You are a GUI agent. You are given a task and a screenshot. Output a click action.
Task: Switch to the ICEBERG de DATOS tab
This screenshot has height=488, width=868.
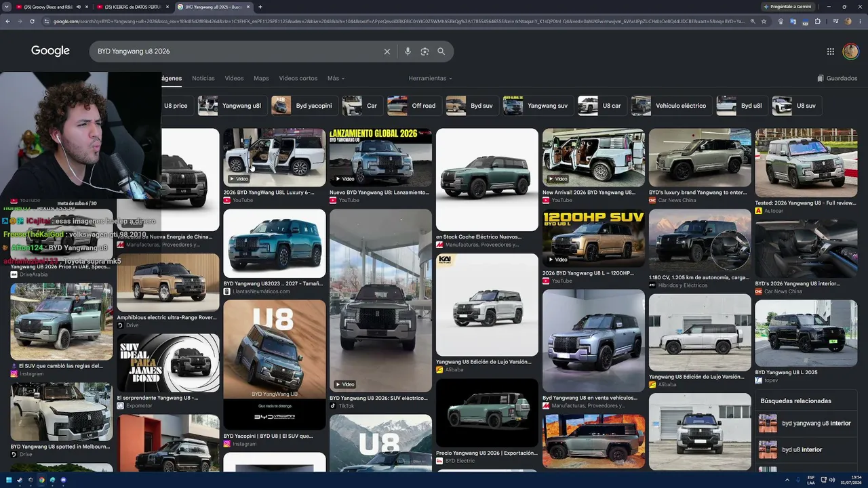pos(133,7)
